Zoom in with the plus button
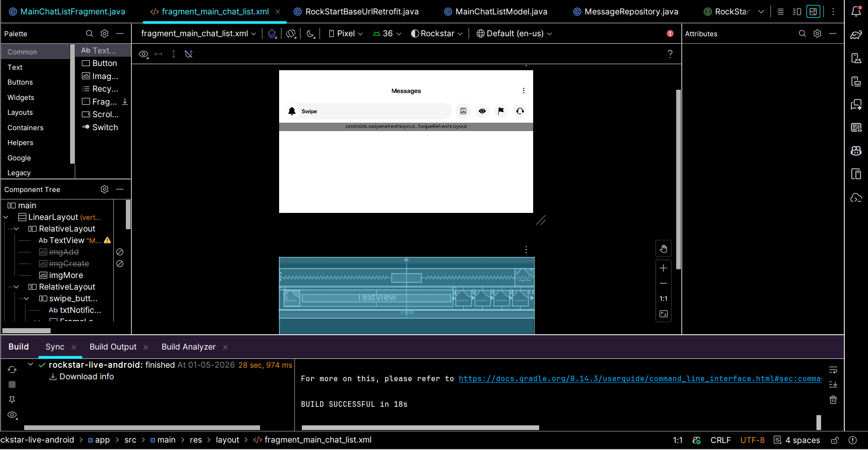 pos(664,268)
